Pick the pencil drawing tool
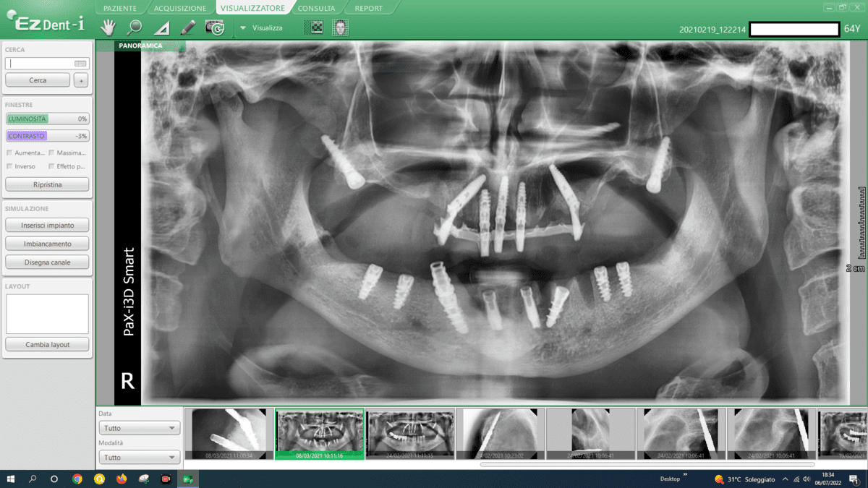Screen dimensions: 868x488 [x=188, y=27]
